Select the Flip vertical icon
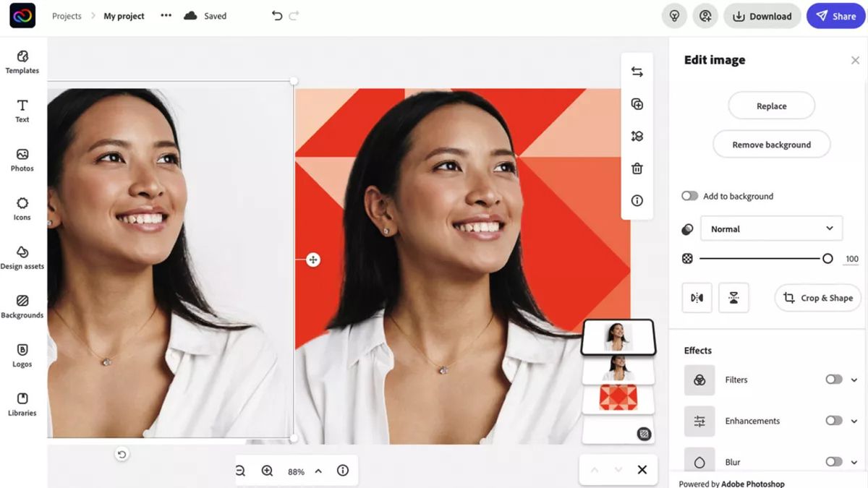868x488 pixels. 734,297
